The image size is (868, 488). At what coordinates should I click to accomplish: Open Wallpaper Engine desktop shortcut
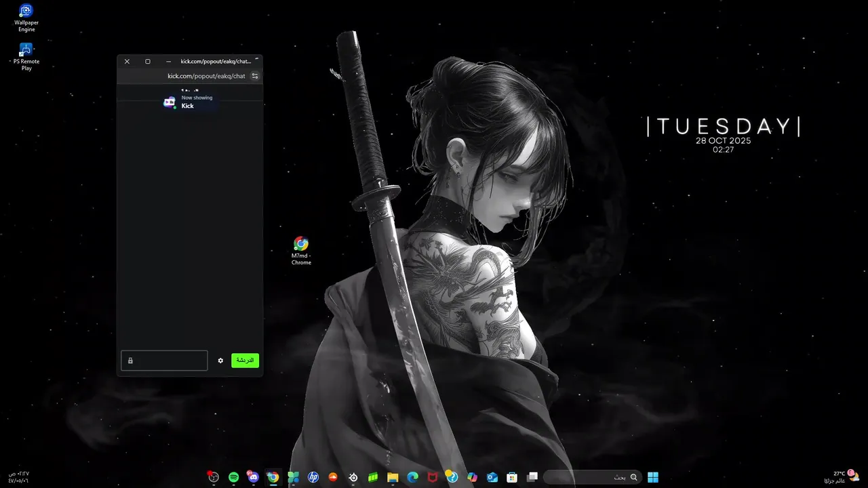[x=26, y=18]
